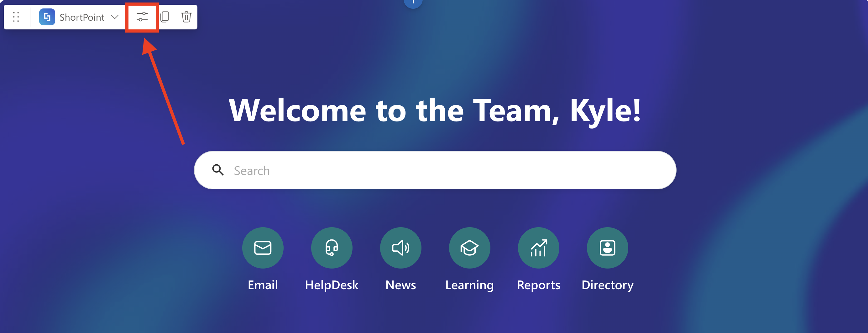Expand the ShortPoint dropdown chevron
868x333 pixels.
pyautogui.click(x=115, y=17)
